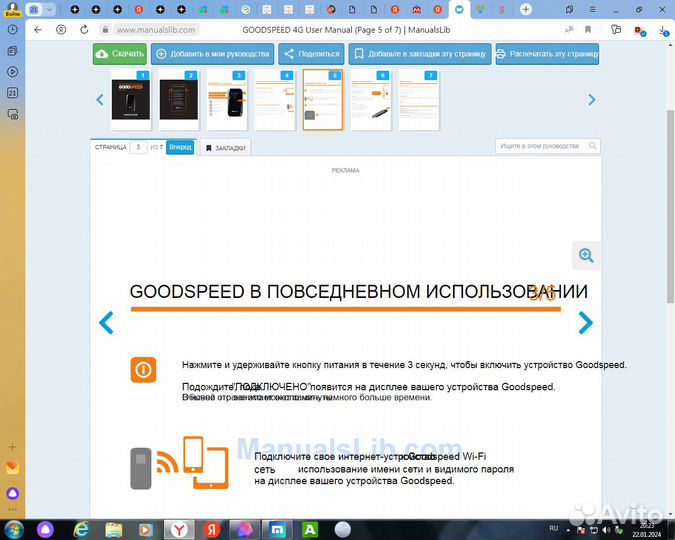Click the orange power button icon
The image size is (675, 540).
143,369
